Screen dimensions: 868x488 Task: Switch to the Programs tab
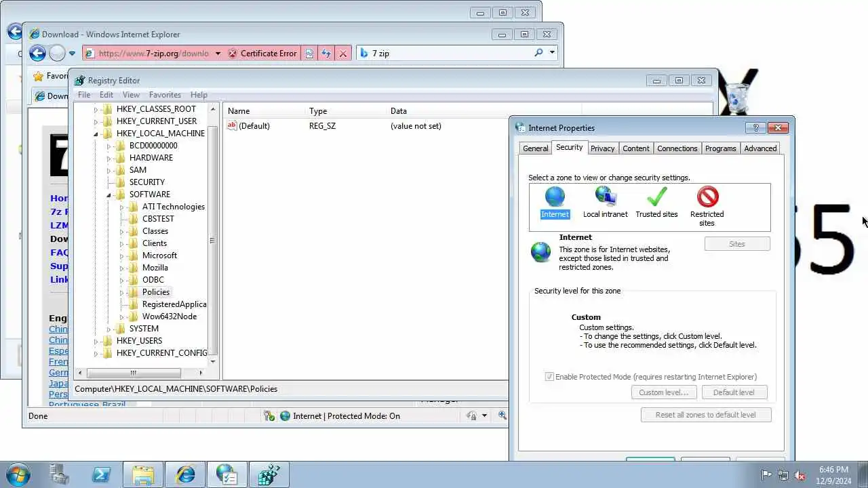(x=720, y=148)
